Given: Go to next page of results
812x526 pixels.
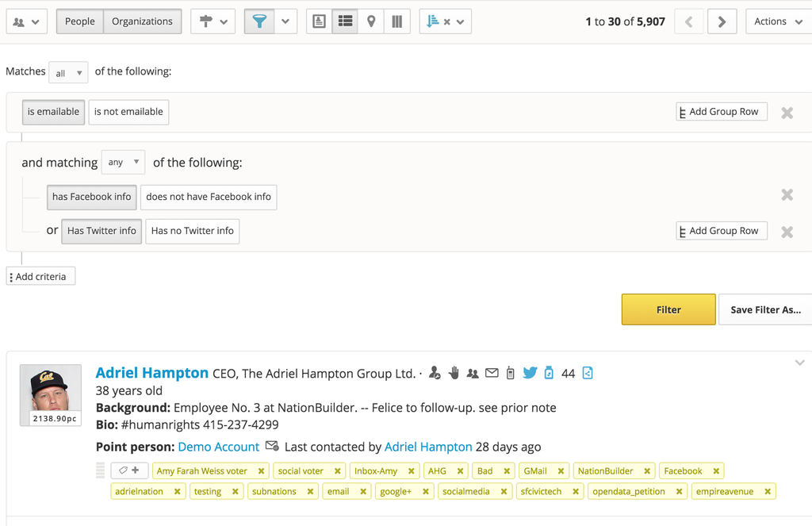Looking at the screenshot, I should pyautogui.click(x=722, y=21).
